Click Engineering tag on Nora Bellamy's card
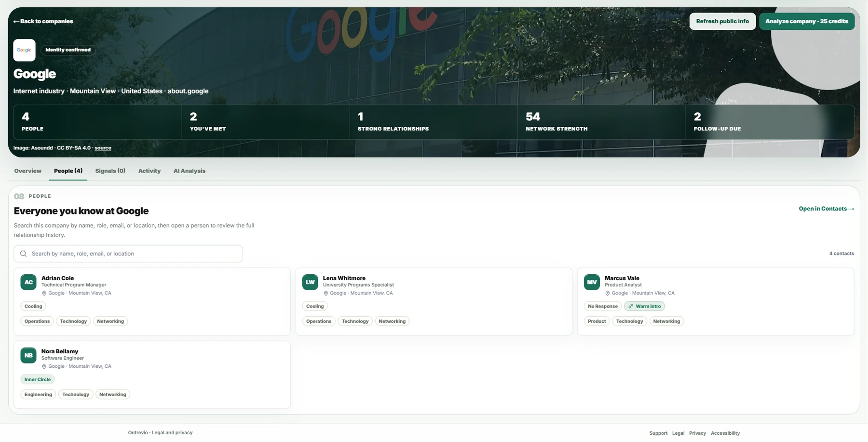 38,394
